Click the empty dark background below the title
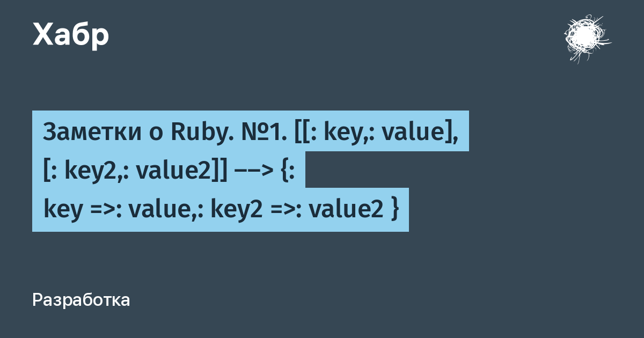The width and height of the screenshot is (644, 338). 322,263
